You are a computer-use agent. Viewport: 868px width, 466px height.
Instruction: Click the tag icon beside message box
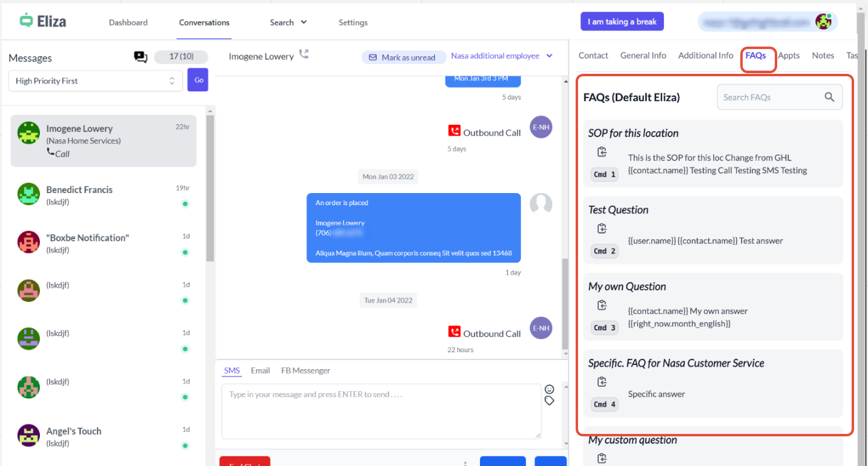point(550,401)
